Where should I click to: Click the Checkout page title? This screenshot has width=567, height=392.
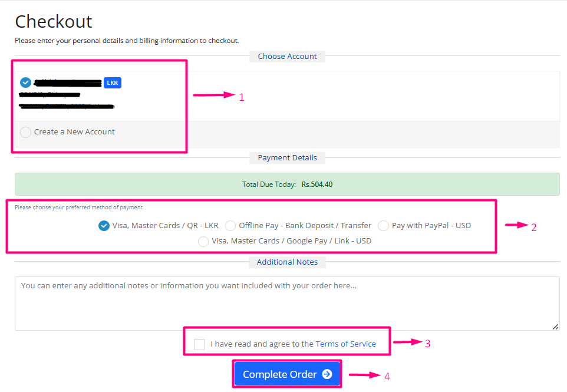54,22
